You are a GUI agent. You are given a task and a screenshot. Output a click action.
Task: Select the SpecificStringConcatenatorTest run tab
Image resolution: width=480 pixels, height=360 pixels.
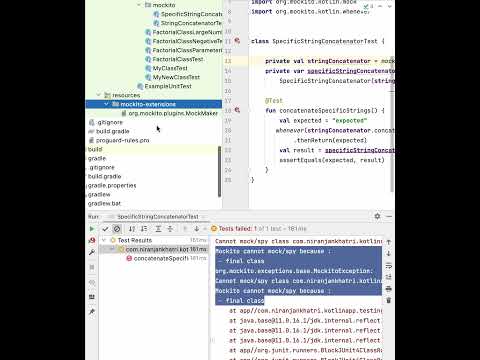click(x=158, y=217)
